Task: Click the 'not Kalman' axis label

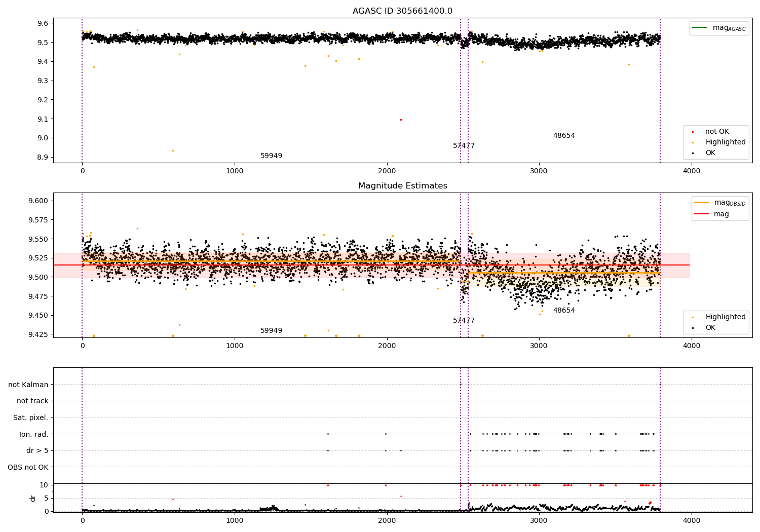Action: 28,385
